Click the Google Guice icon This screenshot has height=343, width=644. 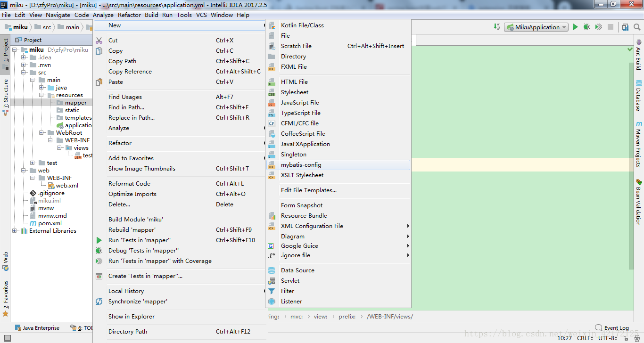tap(271, 246)
